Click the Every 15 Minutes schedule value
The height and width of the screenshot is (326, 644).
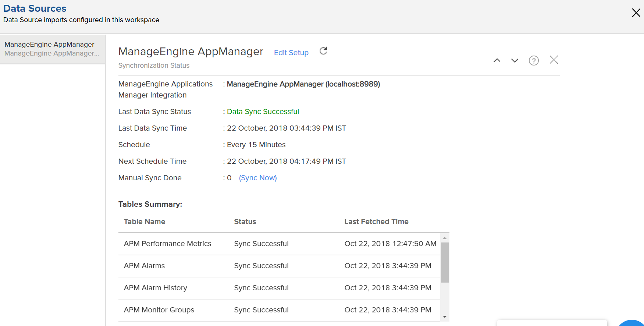[256, 145]
